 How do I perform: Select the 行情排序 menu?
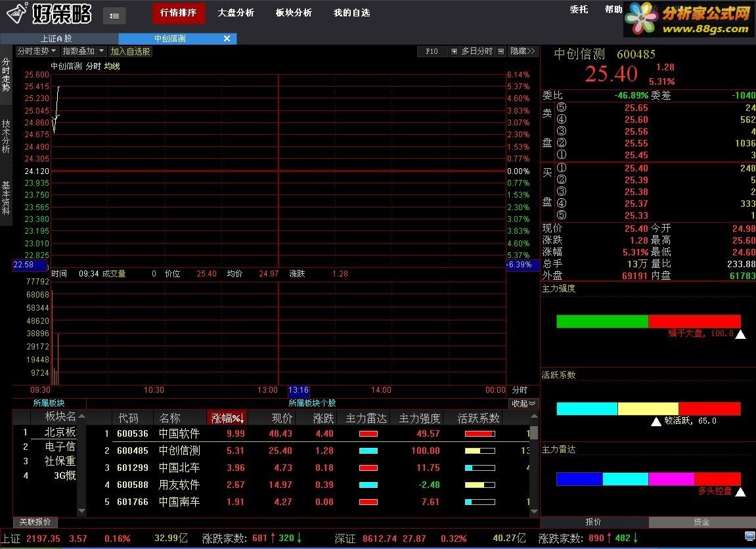pyautogui.click(x=179, y=13)
